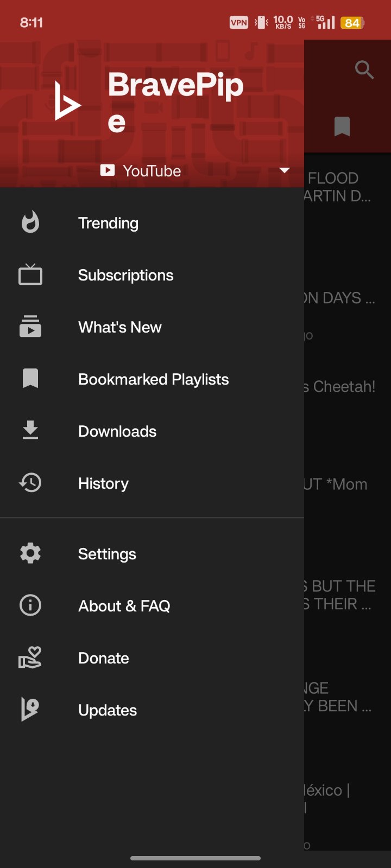Go to the Downloads label
Viewport: 391px width, 868px height.
click(117, 431)
